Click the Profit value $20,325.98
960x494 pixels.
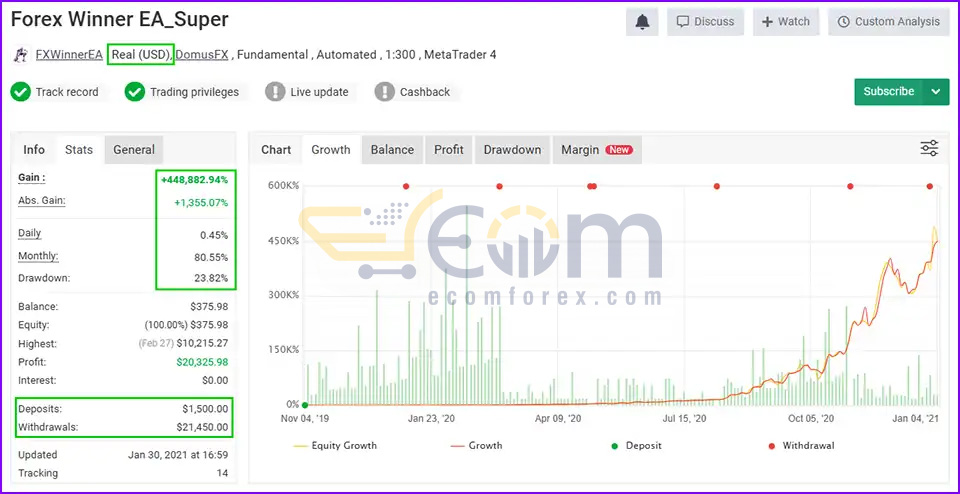202,362
